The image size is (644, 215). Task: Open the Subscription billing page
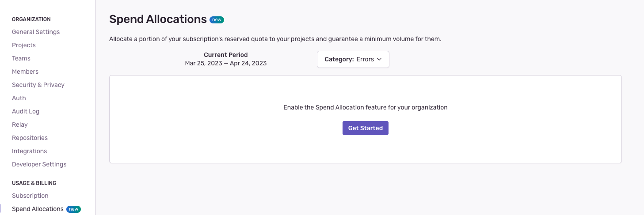30,196
